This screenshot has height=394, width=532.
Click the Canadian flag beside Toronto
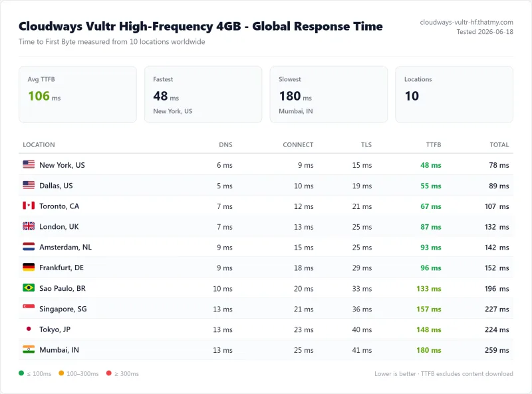click(29, 206)
